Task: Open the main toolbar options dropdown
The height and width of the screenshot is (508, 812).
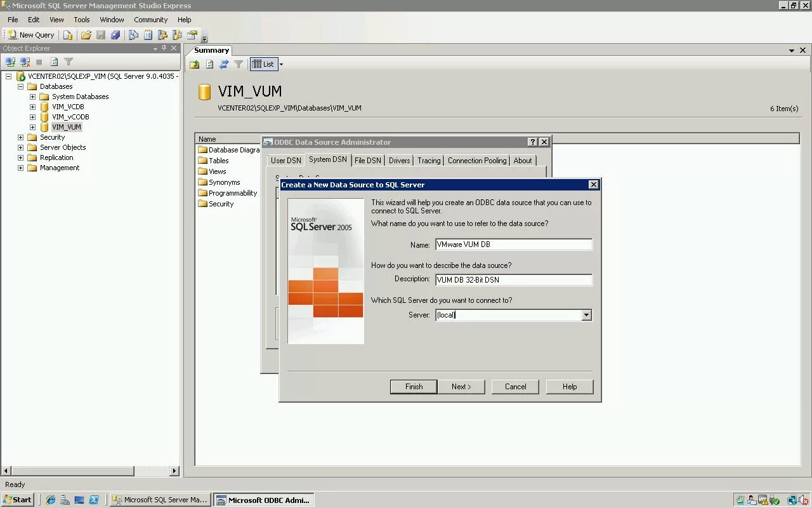Action: pyautogui.click(x=204, y=38)
